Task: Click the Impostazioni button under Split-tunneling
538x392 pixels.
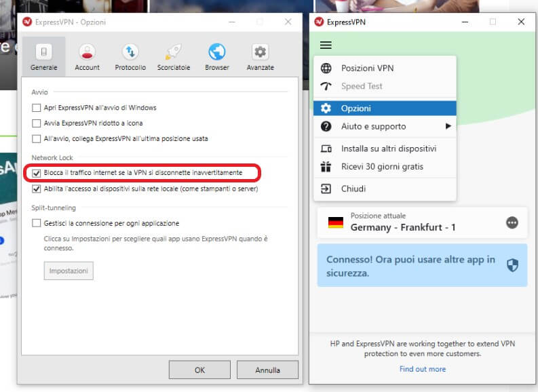Action: (x=69, y=271)
